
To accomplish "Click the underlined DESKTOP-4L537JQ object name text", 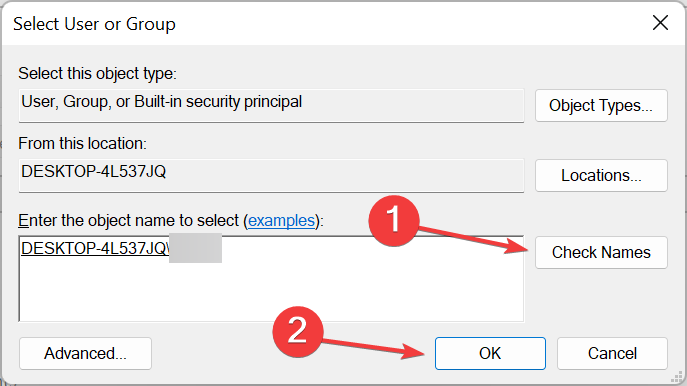I will pyautogui.click(x=95, y=248).
